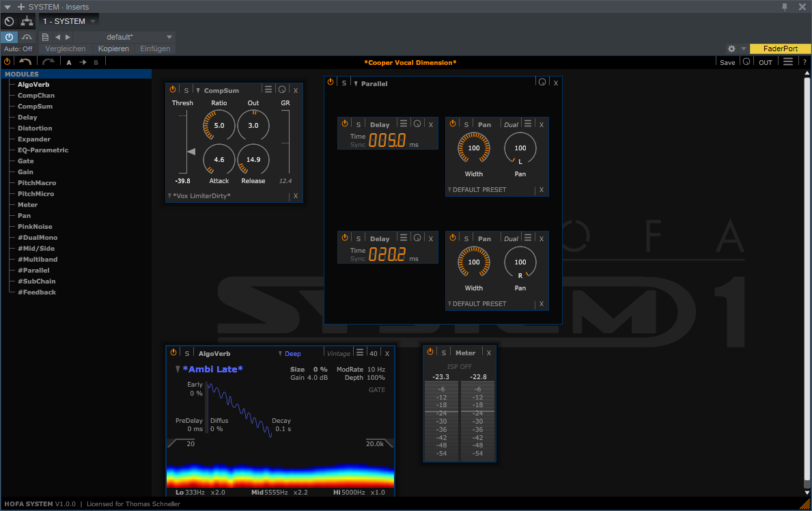Screen dimensions: 812x511
Task: Toggle AlgoVerb module power
Action: pyautogui.click(x=173, y=353)
